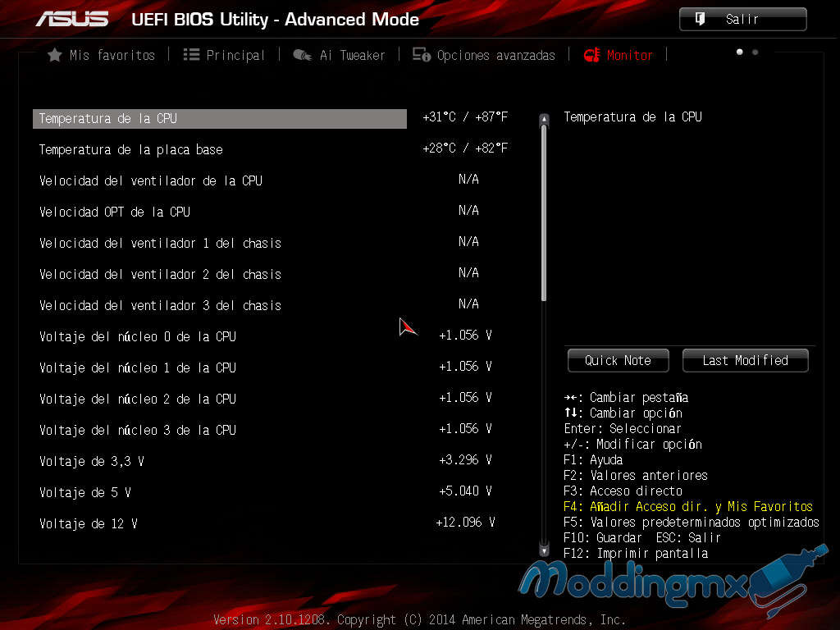Image resolution: width=840 pixels, height=630 pixels.
Task: Click the F2: Valores anteriores hint
Action: (x=636, y=475)
